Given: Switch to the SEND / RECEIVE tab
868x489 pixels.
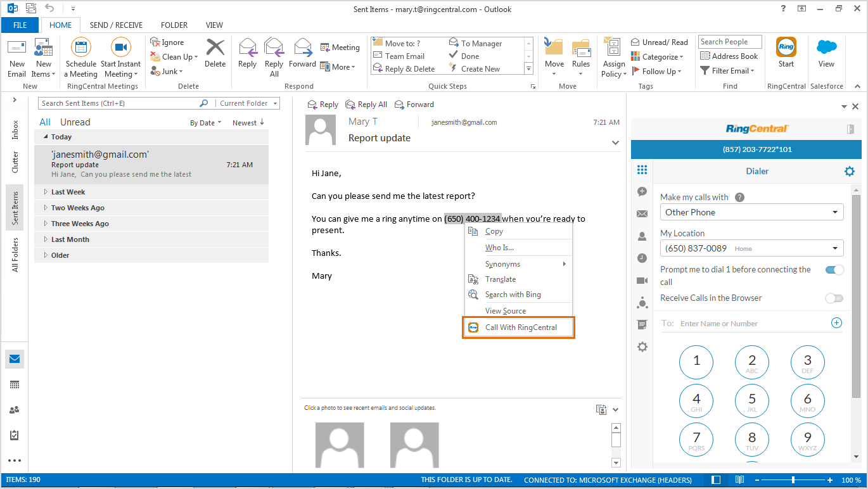Looking at the screenshot, I should point(117,25).
